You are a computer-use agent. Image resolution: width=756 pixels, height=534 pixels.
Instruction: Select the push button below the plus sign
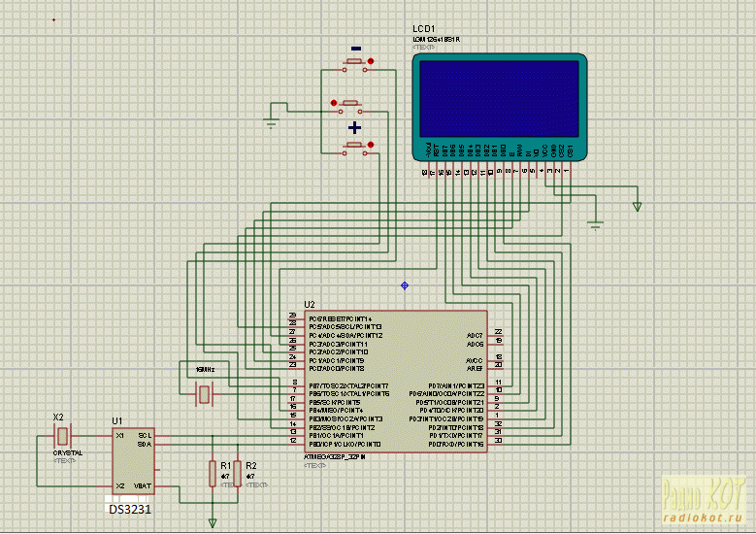tap(355, 149)
